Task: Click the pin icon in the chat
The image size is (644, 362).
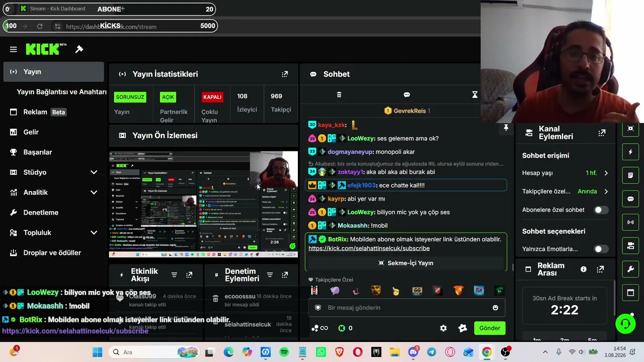Action: click(x=506, y=128)
